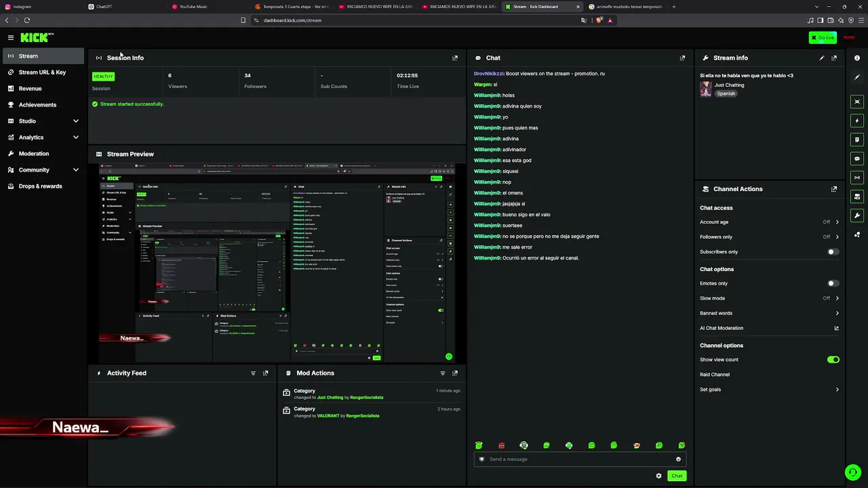Toggle the Channel Actions widget icon in right rail

click(x=857, y=197)
